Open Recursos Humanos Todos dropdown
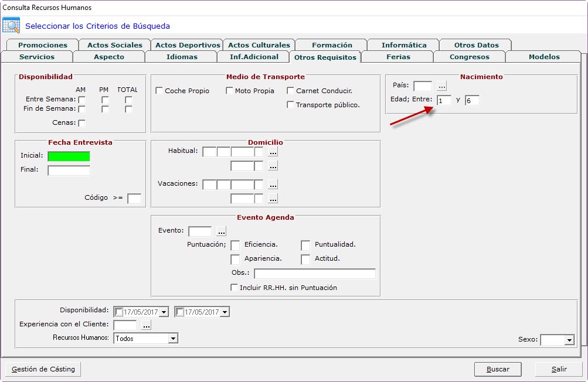The width and height of the screenshot is (588, 382). pyautogui.click(x=172, y=339)
